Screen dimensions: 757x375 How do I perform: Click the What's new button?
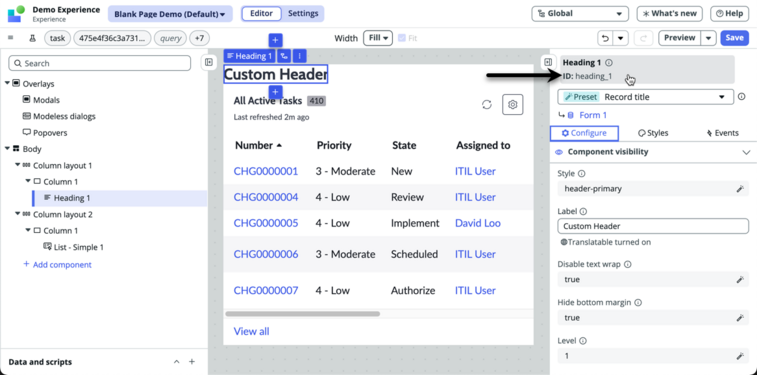coord(670,14)
